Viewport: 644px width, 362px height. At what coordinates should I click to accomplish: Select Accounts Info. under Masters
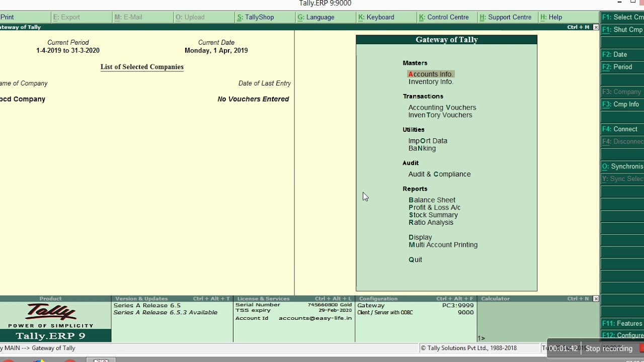pos(431,74)
